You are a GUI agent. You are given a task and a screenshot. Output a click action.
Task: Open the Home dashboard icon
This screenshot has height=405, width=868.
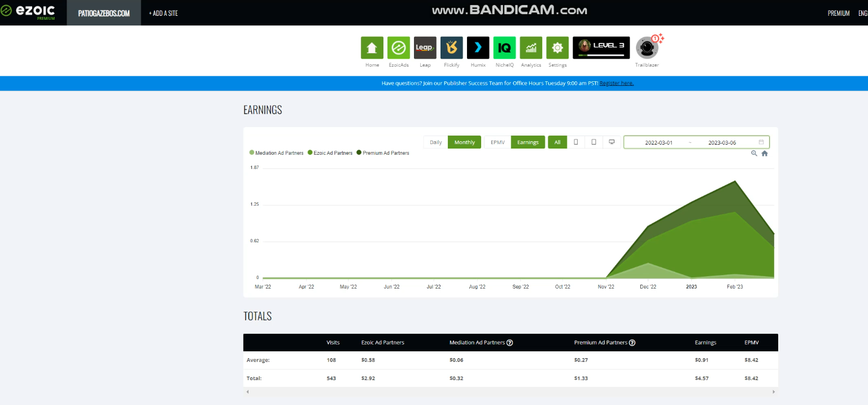click(x=372, y=48)
